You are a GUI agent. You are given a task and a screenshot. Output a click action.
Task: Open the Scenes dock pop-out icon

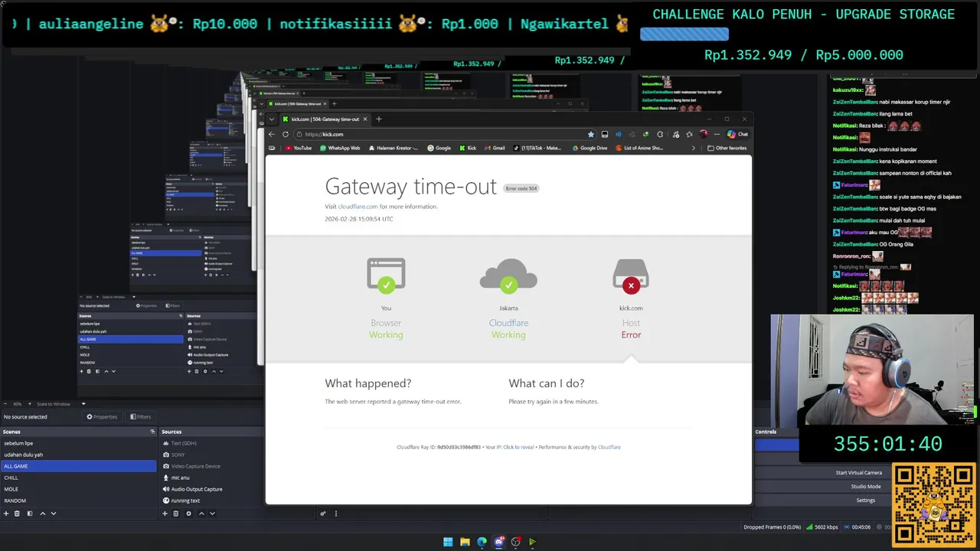[x=152, y=432]
